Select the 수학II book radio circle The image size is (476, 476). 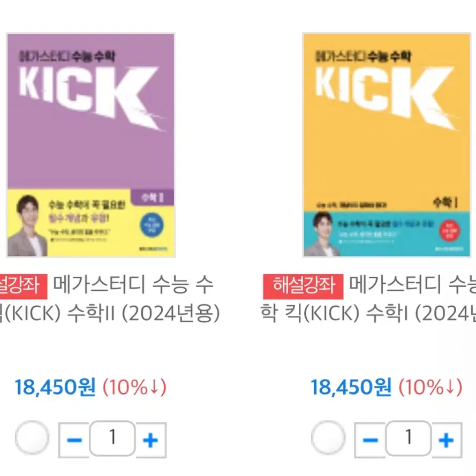pos(32,437)
